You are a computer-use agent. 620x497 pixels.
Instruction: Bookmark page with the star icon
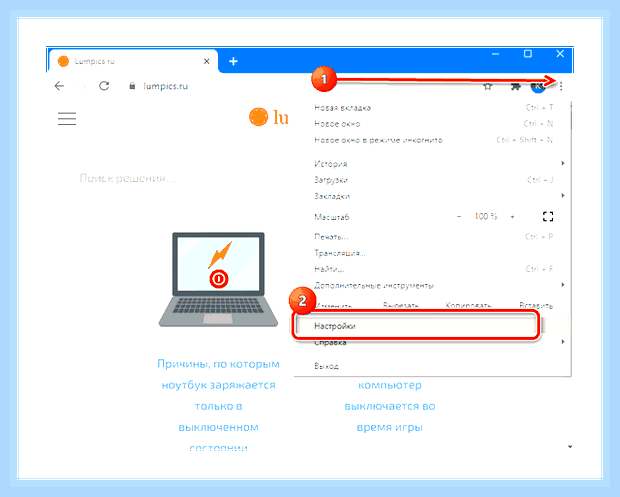click(x=488, y=86)
